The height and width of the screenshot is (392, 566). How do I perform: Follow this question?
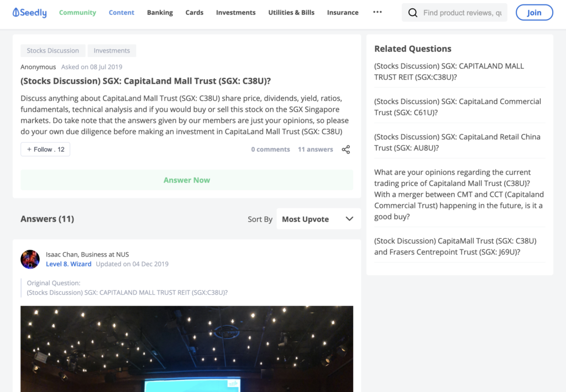[45, 149]
